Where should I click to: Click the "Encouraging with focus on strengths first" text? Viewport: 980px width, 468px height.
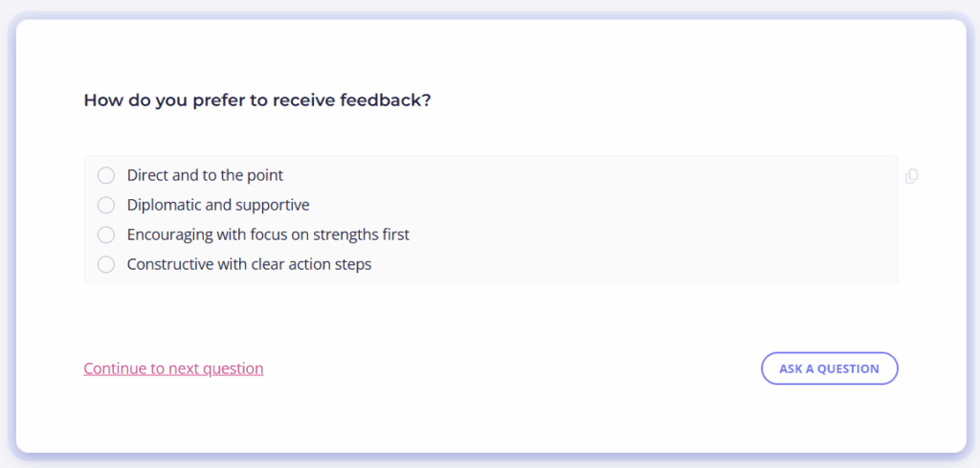[x=268, y=234]
